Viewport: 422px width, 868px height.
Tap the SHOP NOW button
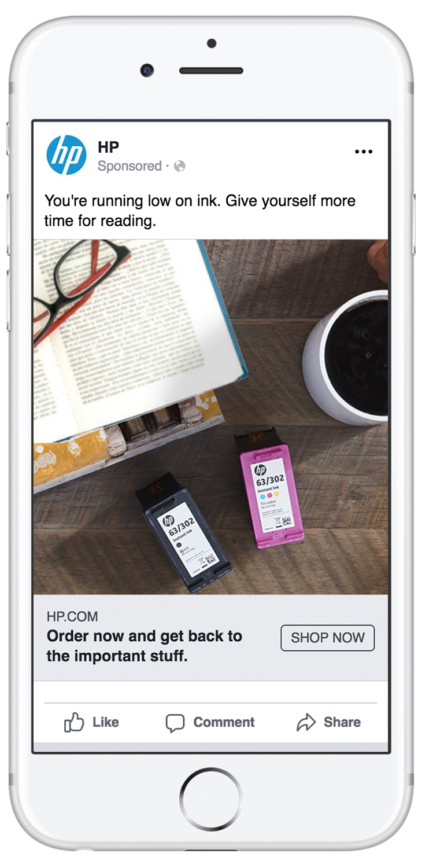pyautogui.click(x=328, y=638)
